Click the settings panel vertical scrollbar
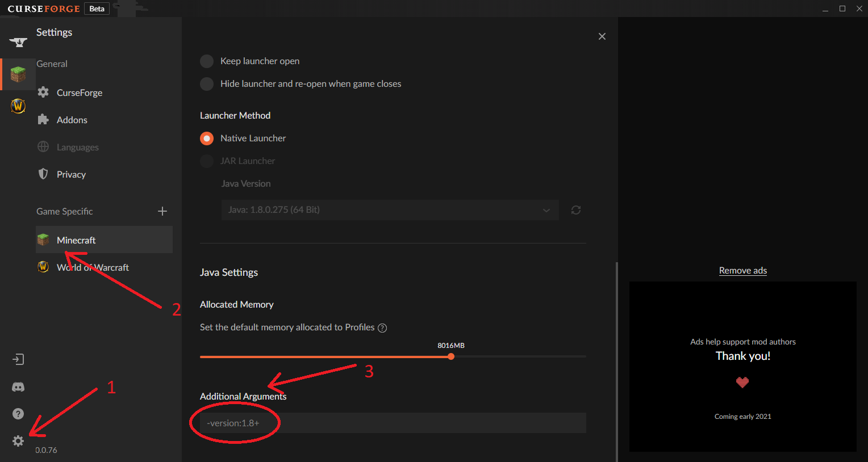This screenshot has height=462, width=868. click(617, 362)
